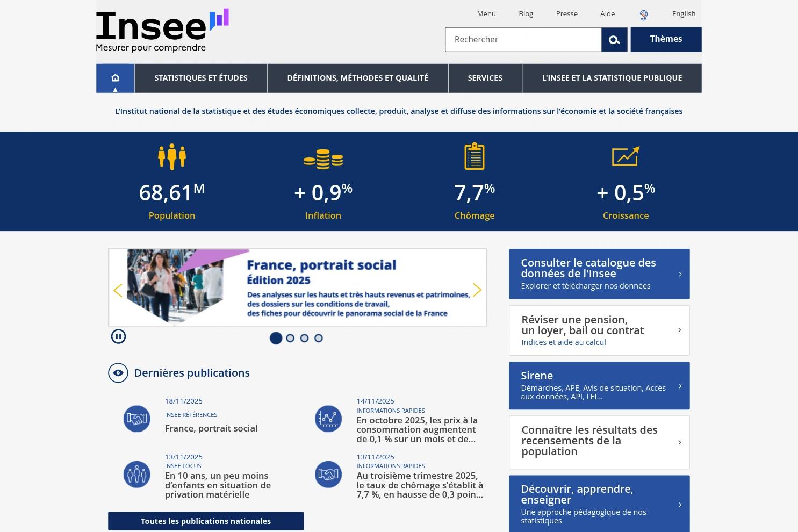Go to the home icon tab
This screenshot has width=798, height=532.
115,78
